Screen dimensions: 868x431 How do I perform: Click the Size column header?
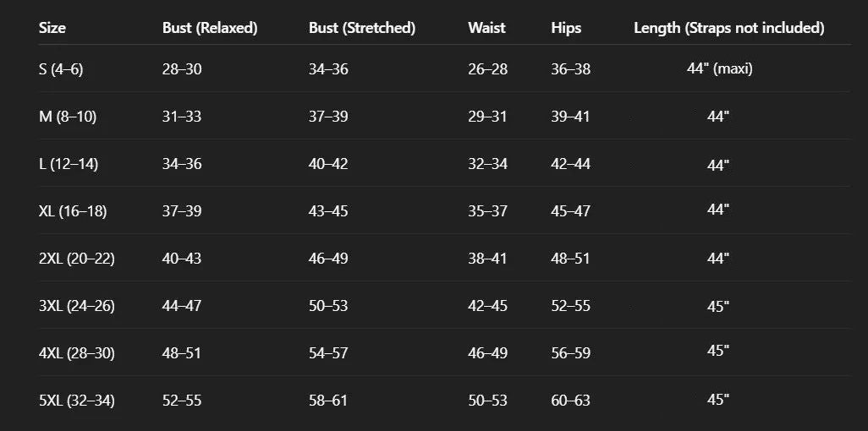point(52,28)
